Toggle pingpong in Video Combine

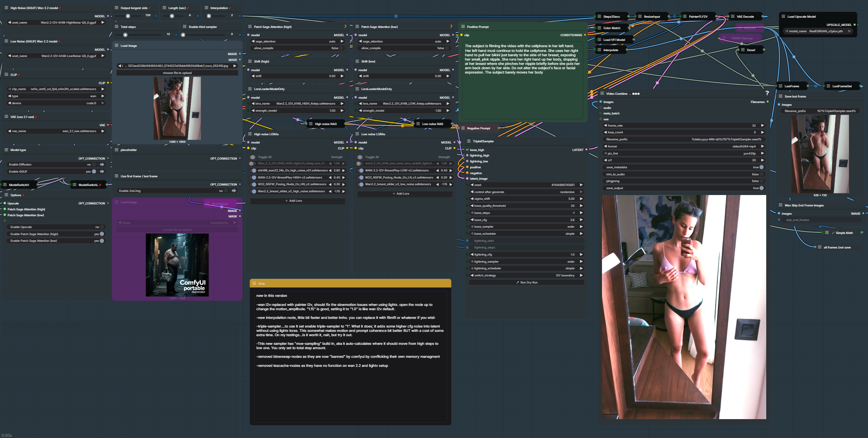click(761, 181)
